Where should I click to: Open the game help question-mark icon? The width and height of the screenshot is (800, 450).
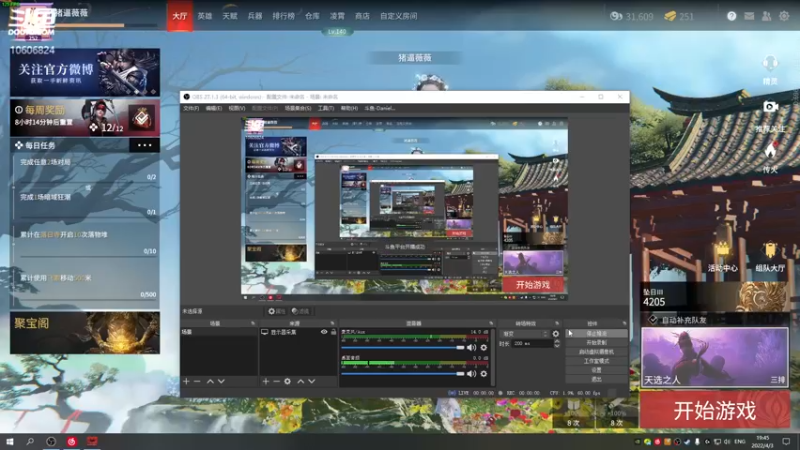(732, 16)
